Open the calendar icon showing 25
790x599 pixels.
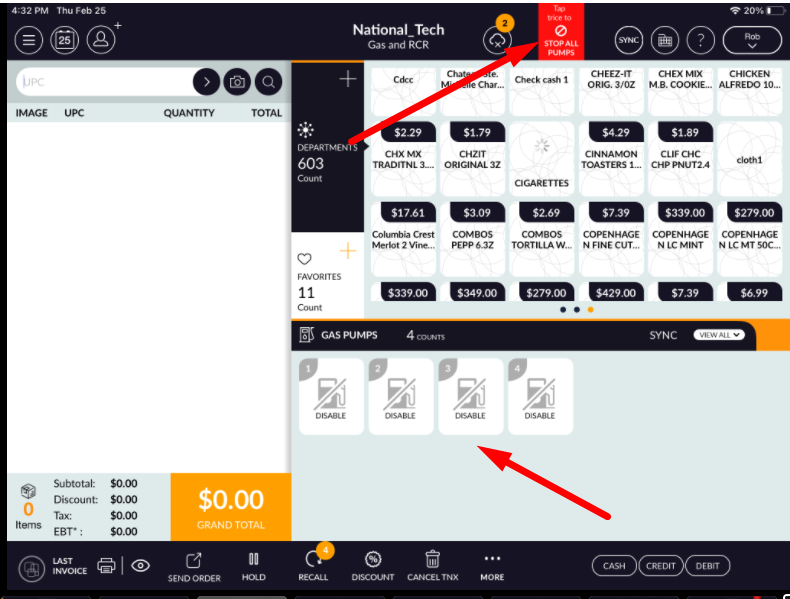tap(64, 40)
